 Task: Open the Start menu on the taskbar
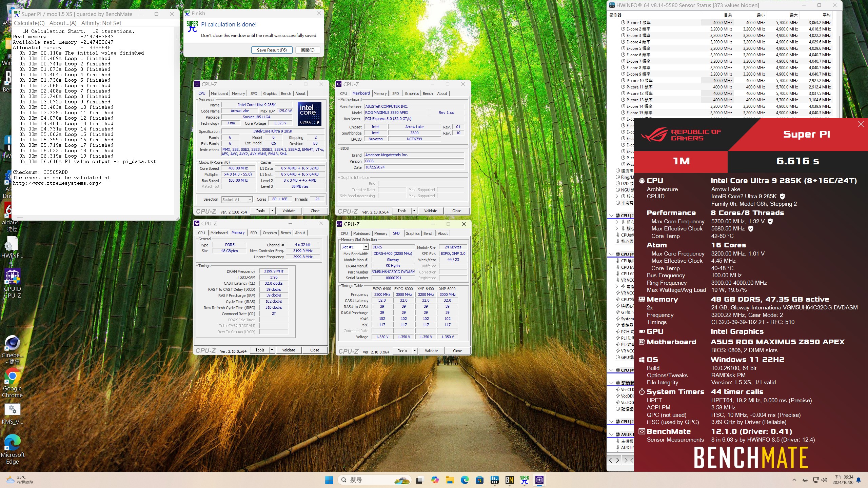[x=329, y=480]
